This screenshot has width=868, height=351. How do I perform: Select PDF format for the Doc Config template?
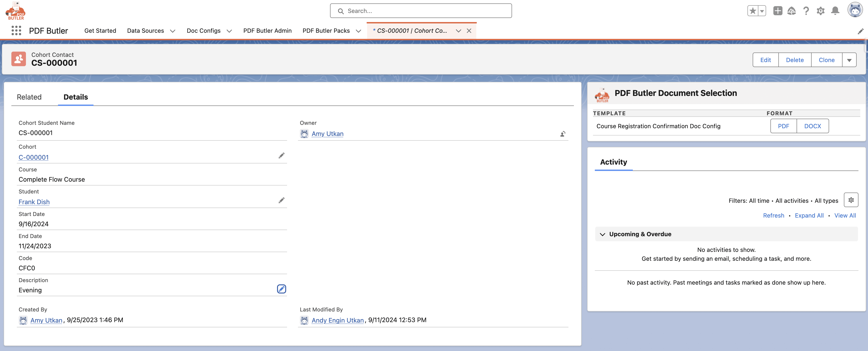tap(783, 126)
